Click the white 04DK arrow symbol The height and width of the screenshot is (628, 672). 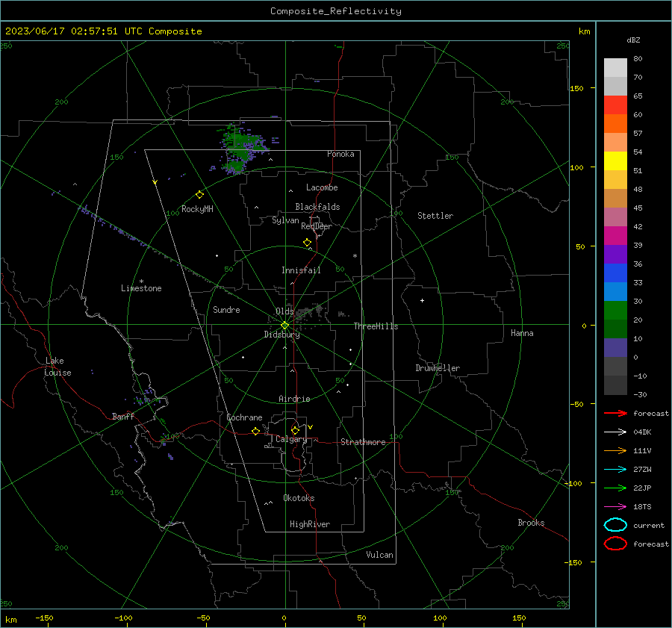615,432
